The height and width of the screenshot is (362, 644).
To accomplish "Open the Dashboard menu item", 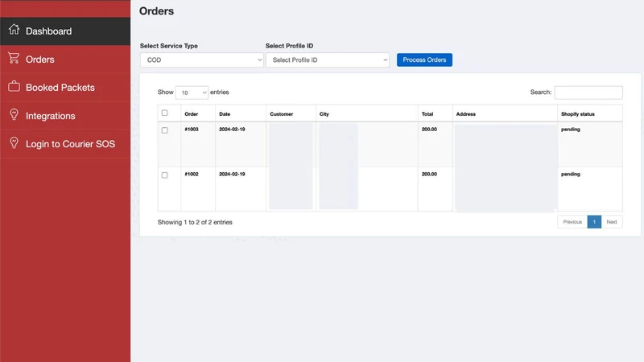I will pyautogui.click(x=65, y=31).
